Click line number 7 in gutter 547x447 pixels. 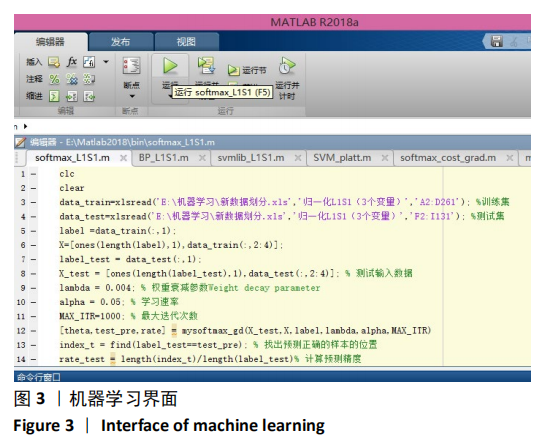23,259
